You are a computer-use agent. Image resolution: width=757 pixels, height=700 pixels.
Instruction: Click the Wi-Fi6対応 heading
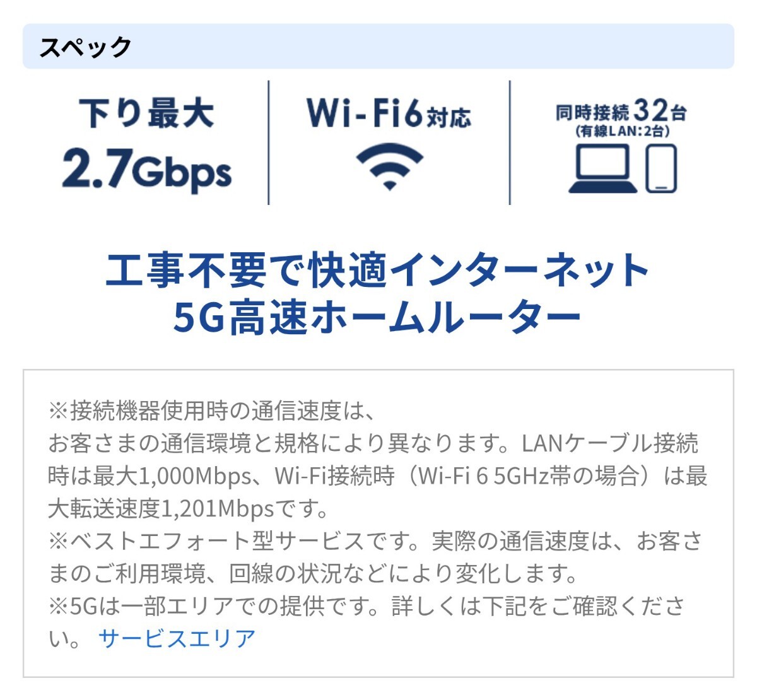point(389,114)
